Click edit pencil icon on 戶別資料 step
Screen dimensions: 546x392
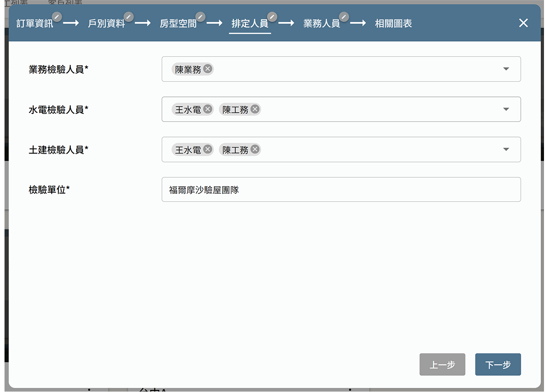click(x=129, y=17)
